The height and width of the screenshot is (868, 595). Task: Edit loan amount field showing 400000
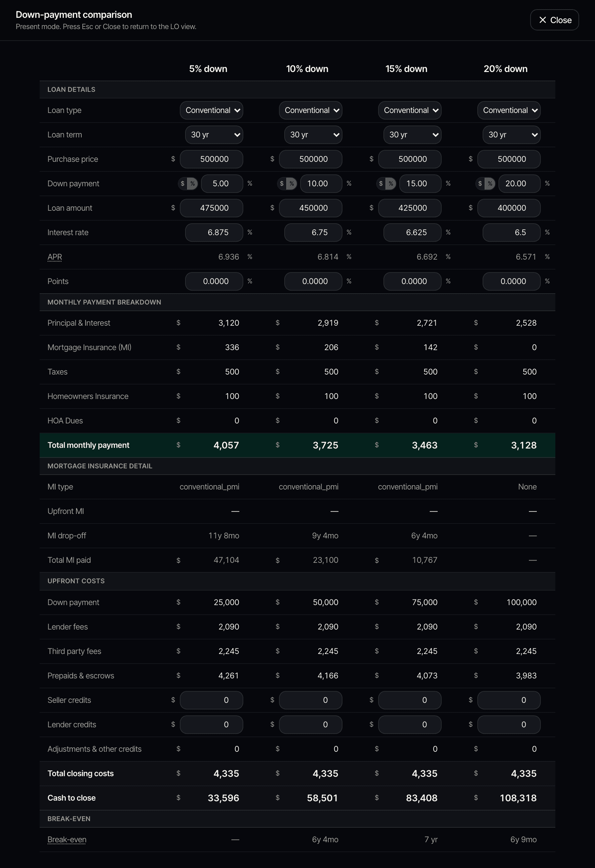pos(509,208)
